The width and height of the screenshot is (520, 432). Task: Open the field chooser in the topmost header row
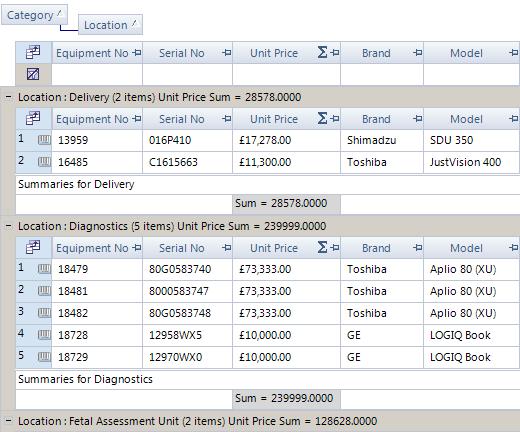33,52
